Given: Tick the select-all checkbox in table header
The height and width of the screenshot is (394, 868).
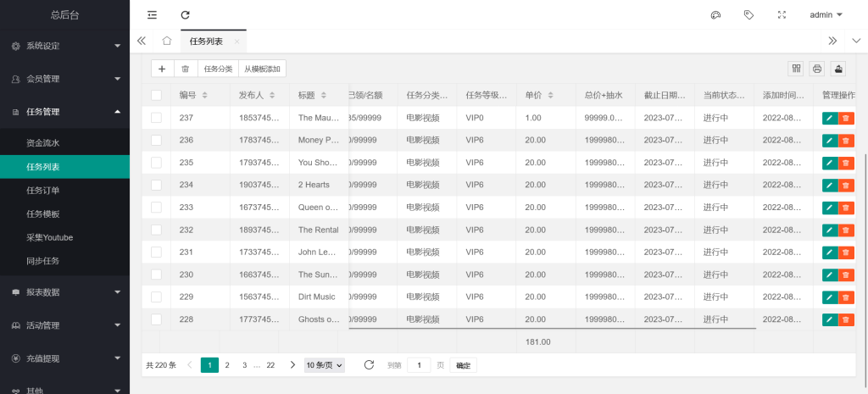Looking at the screenshot, I should [x=156, y=95].
